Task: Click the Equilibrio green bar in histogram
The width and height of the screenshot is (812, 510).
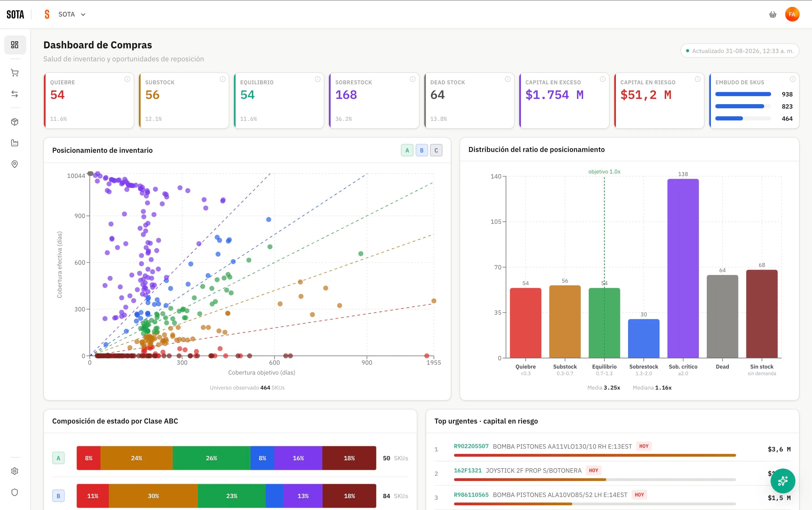Action: point(604,323)
